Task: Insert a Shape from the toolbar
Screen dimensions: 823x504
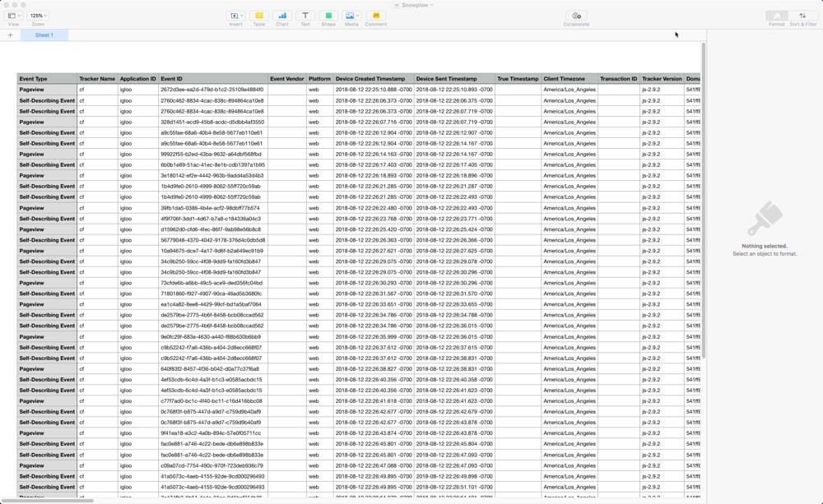Action: 328,16
